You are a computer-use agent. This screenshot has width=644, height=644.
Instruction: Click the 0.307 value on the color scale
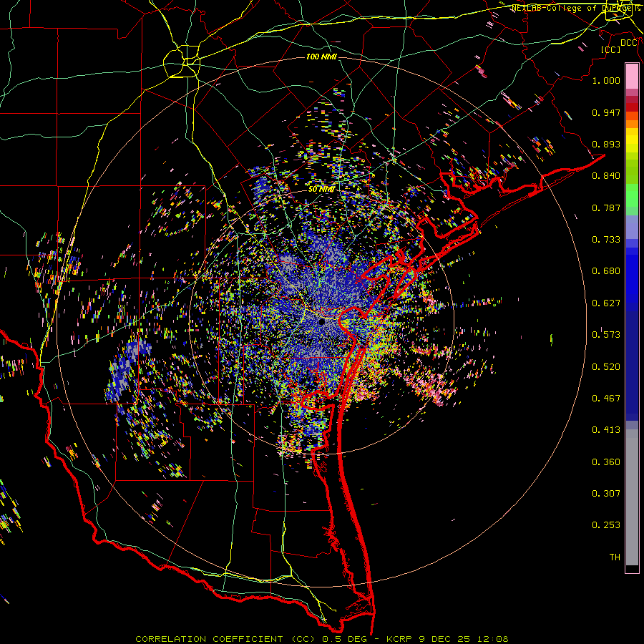click(x=606, y=494)
